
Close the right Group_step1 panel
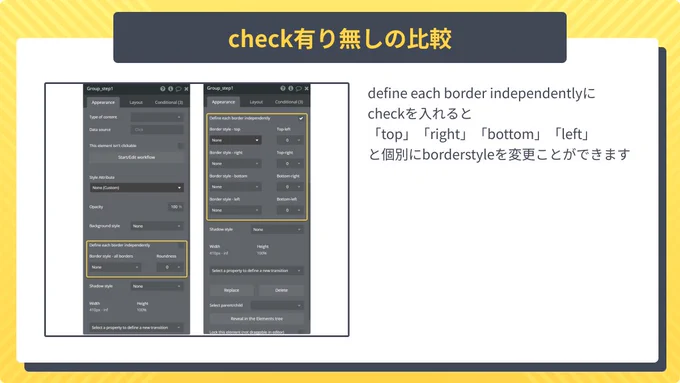(307, 88)
